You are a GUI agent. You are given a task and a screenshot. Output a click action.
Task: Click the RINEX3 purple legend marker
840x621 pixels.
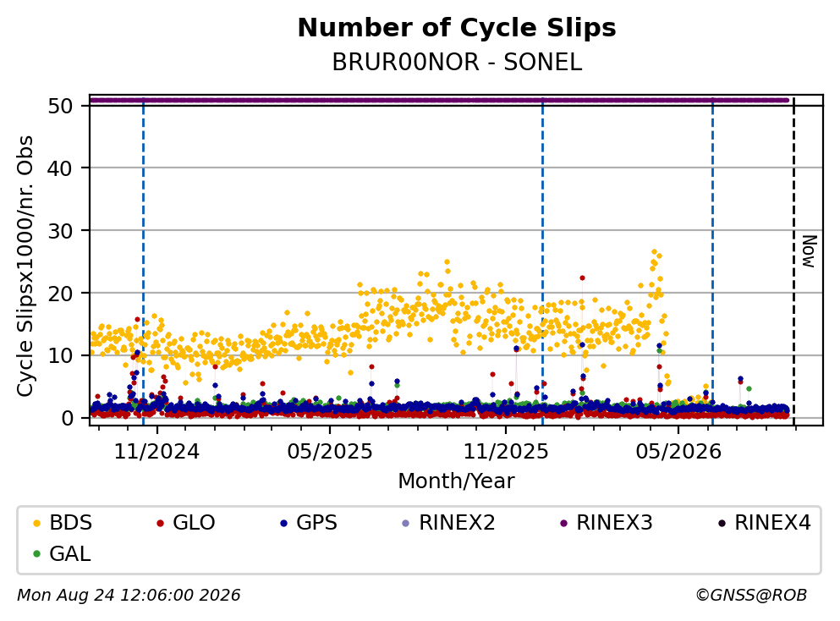coord(563,523)
